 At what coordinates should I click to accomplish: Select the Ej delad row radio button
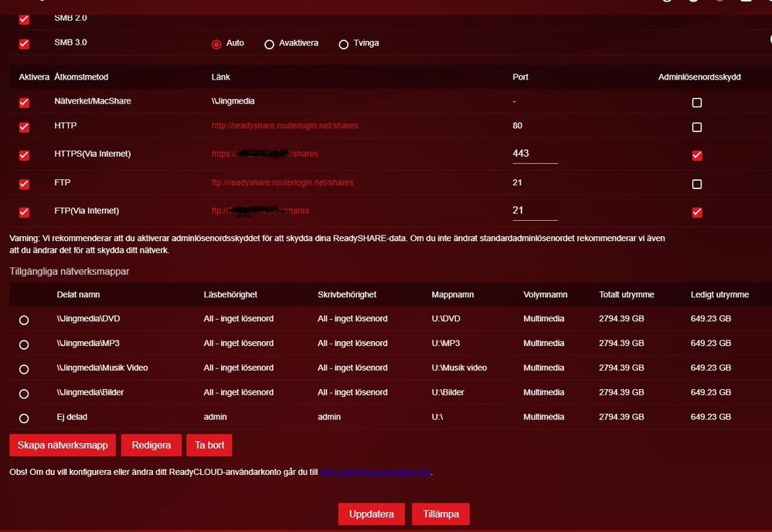[x=24, y=418]
